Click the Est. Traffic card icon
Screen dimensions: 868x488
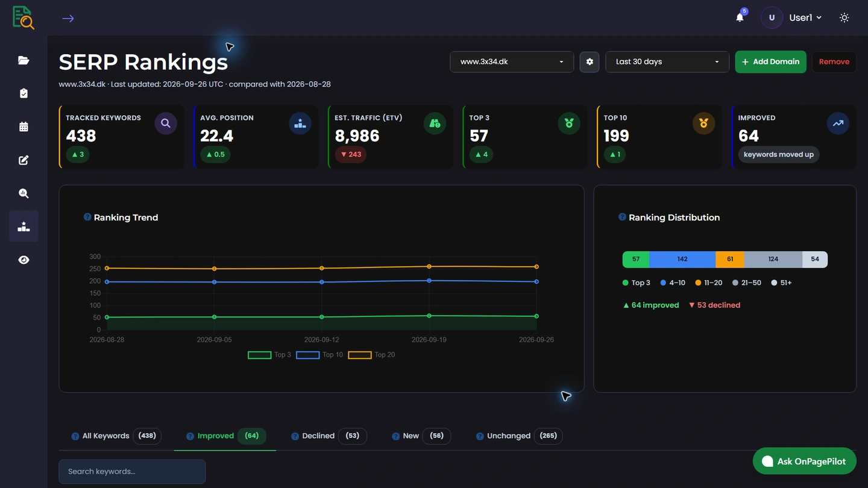click(435, 124)
